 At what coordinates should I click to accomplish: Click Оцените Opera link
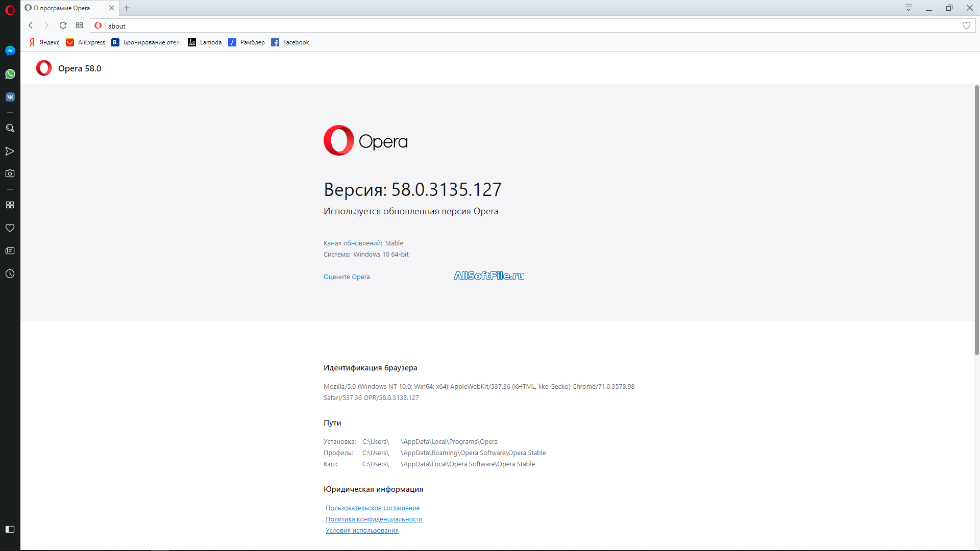pos(347,277)
